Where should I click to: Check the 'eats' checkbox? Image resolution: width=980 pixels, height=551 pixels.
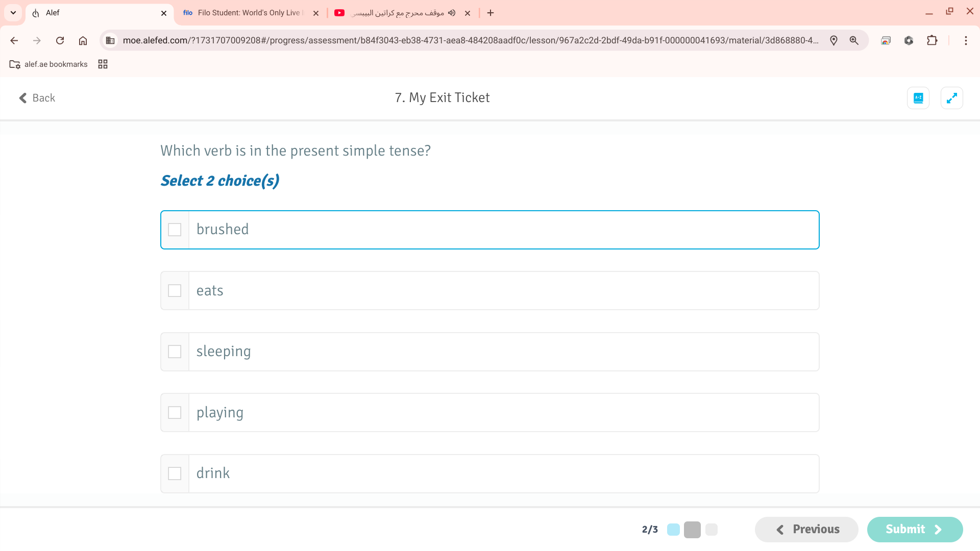(175, 291)
